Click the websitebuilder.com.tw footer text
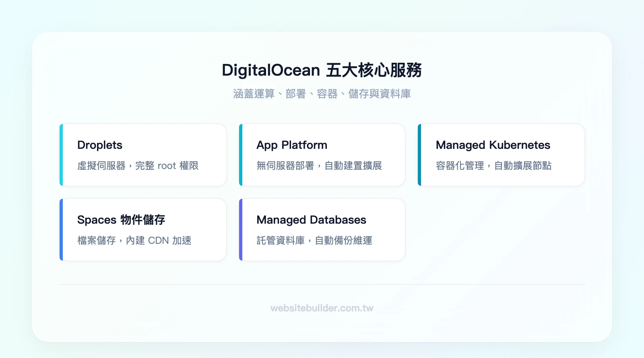Image resolution: width=644 pixels, height=358 pixels. 322,308
